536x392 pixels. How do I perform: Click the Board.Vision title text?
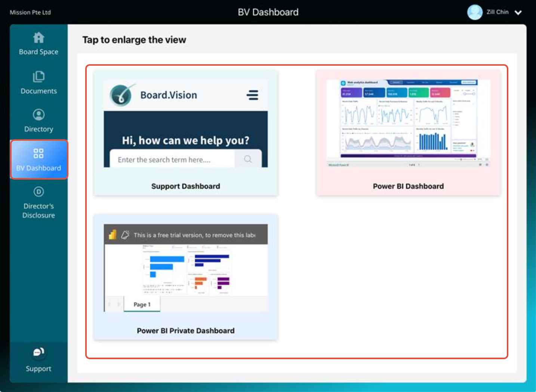pyautogui.click(x=169, y=95)
